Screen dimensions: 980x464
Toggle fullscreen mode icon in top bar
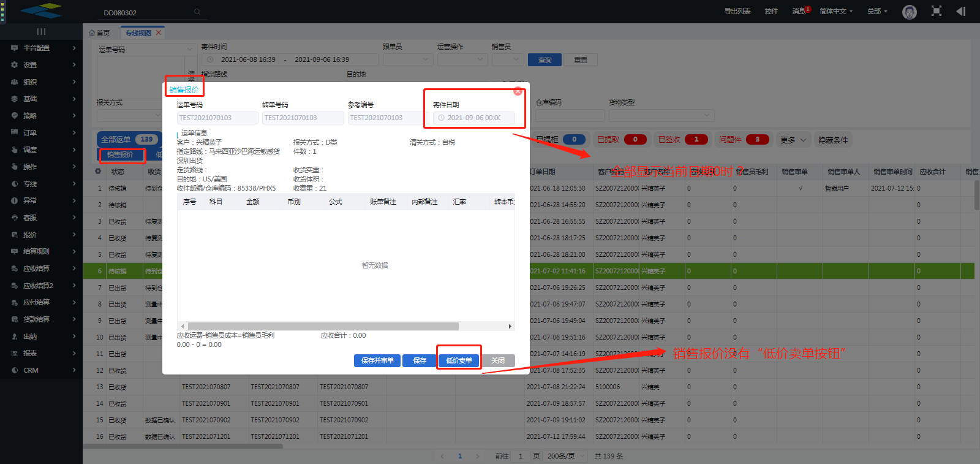point(936,11)
